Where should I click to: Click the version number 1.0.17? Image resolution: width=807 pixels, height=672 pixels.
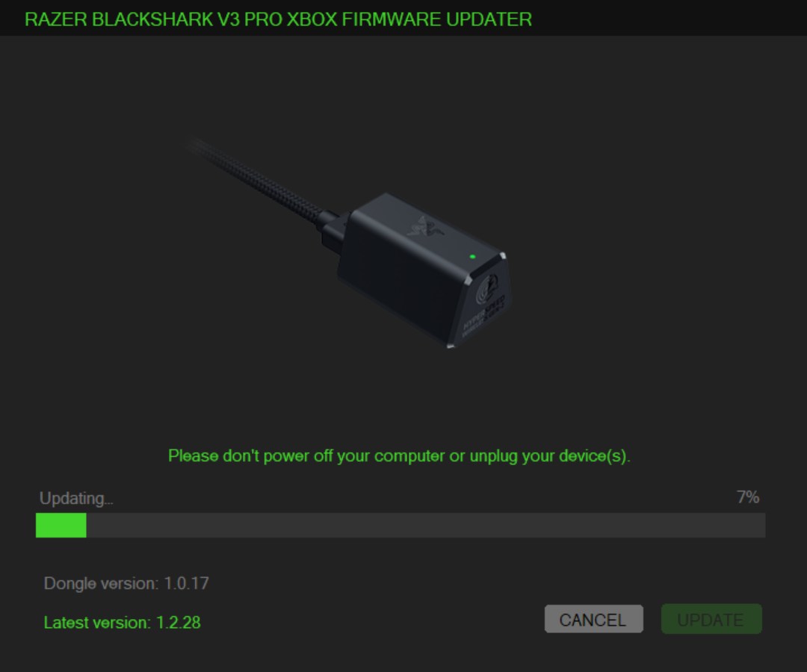(186, 584)
